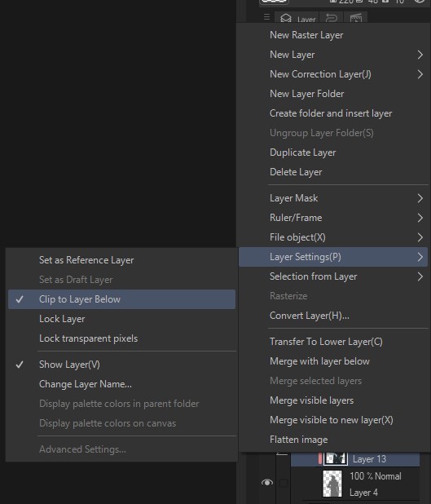Expand the File object(X) submenu
The width and height of the screenshot is (431, 504).
coord(333,237)
